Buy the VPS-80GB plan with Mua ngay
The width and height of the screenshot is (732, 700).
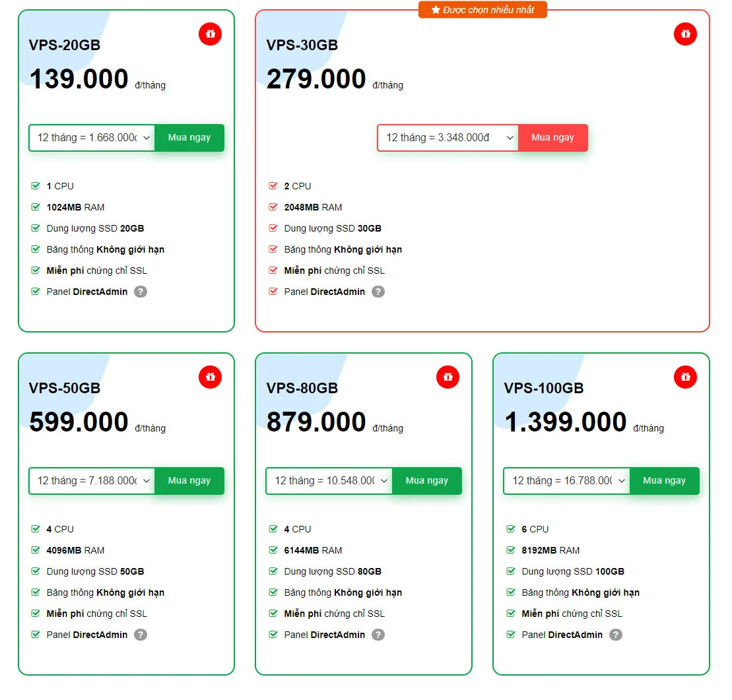click(427, 481)
